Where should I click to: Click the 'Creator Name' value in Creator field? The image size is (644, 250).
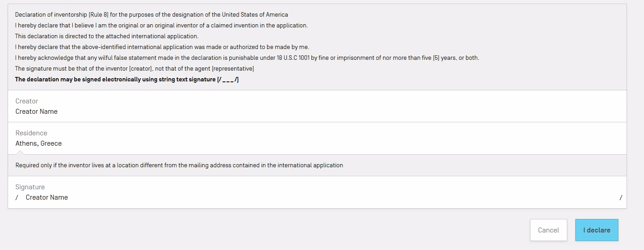36,112
